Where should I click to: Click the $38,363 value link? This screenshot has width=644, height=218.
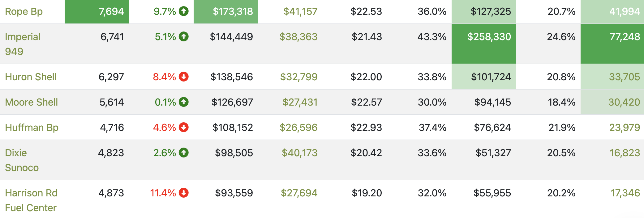tap(298, 37)
